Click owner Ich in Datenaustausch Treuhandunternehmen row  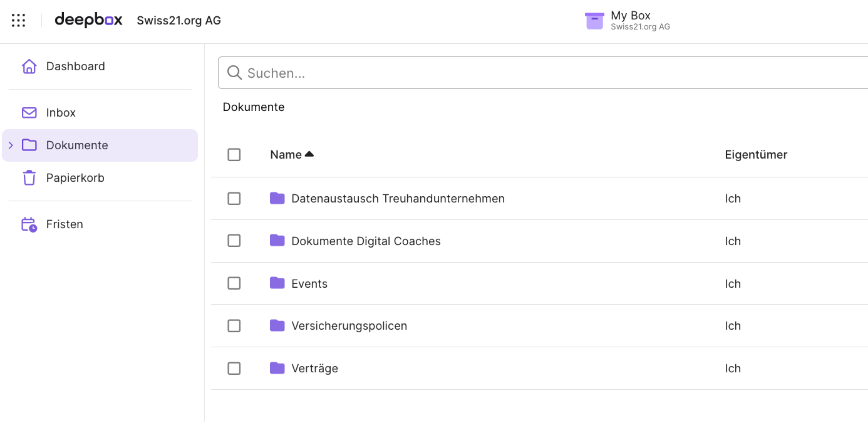(733, 198)
